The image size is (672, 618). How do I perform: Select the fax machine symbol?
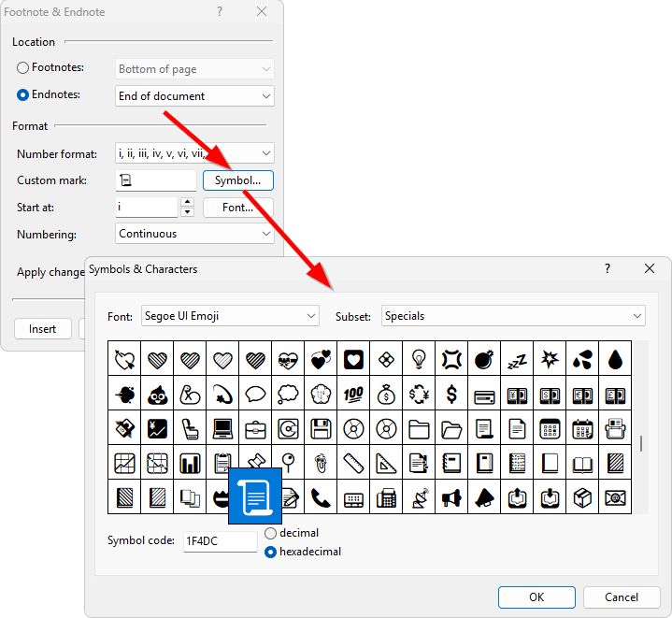(386, 497)
